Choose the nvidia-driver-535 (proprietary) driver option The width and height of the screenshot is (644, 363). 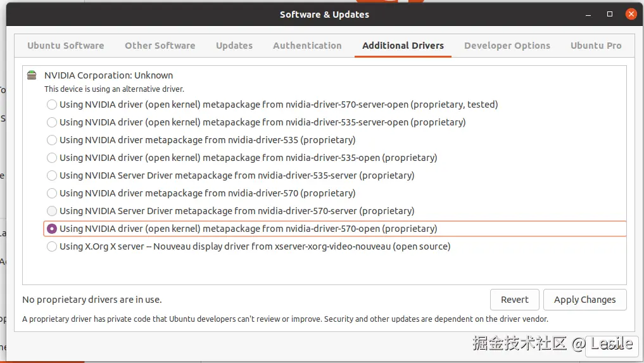[x=52, y=140]
